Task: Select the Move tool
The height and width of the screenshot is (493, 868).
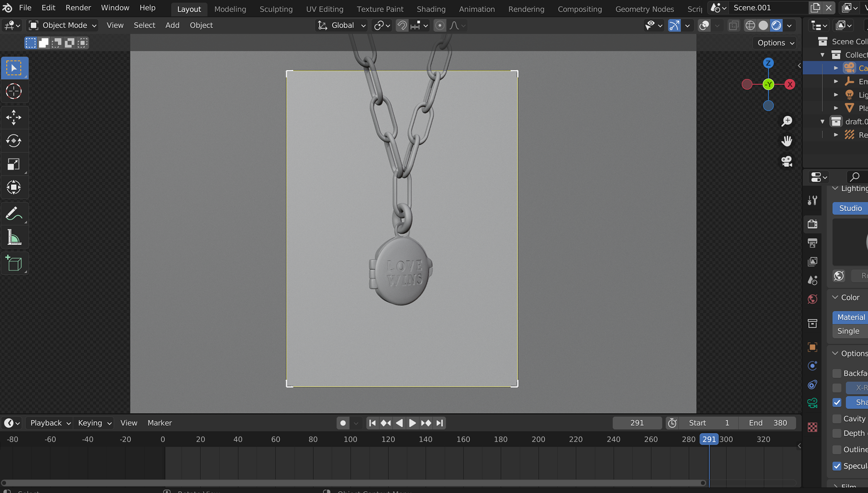Action: point(14,117)
